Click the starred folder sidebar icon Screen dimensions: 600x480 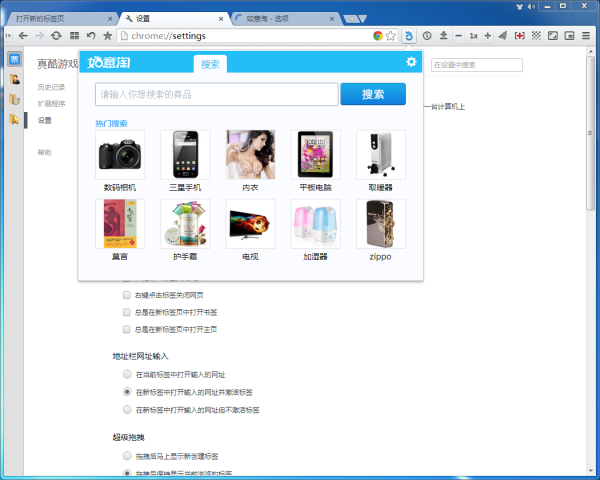click(x=15, y=119)
